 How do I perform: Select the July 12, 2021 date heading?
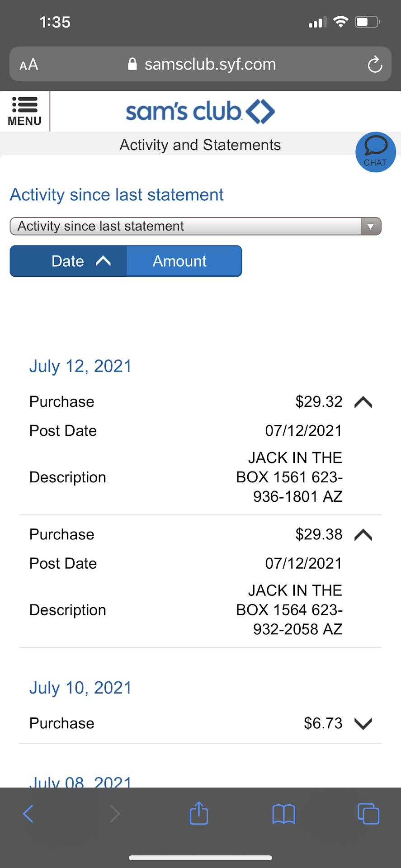point(80,366)
